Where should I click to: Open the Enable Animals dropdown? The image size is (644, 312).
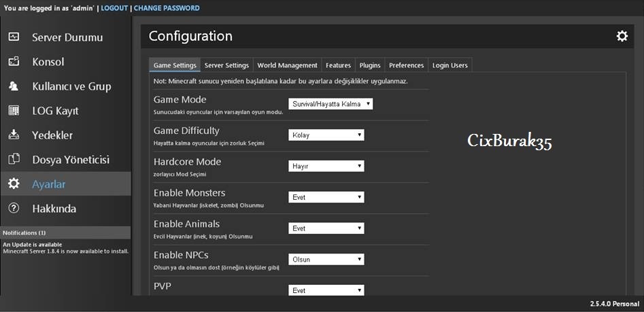(x=326, y=228)
